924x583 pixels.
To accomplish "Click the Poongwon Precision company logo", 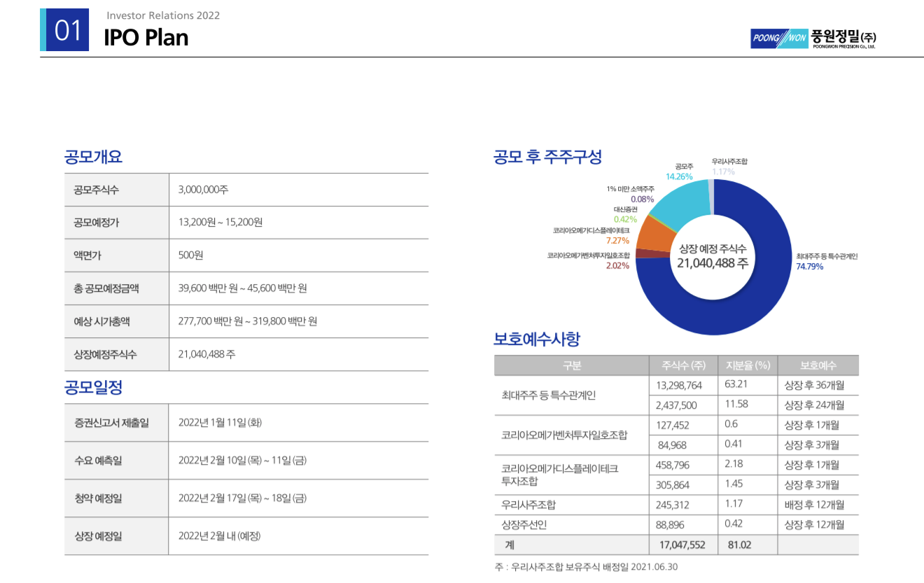I will [x=813, y=38].
